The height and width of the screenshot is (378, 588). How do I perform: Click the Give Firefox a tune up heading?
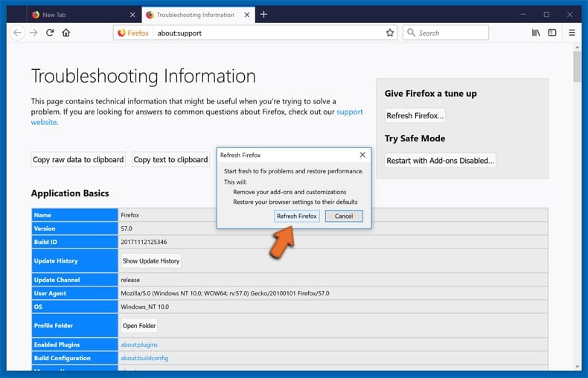click(430, 93)
